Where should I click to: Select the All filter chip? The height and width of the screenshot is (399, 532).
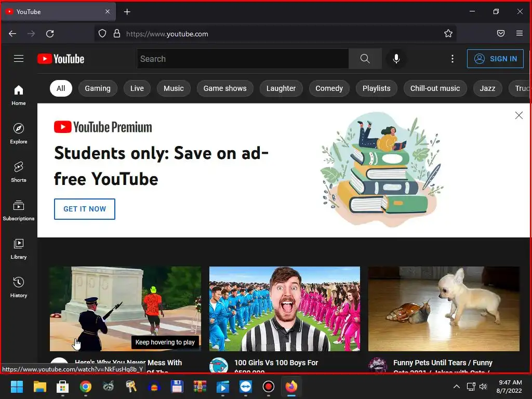(x=61, y=88)
